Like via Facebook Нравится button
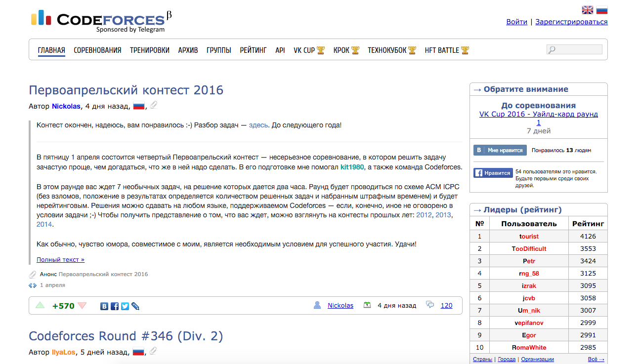Viewport: 640px width, 364px height. pos(493,173)
